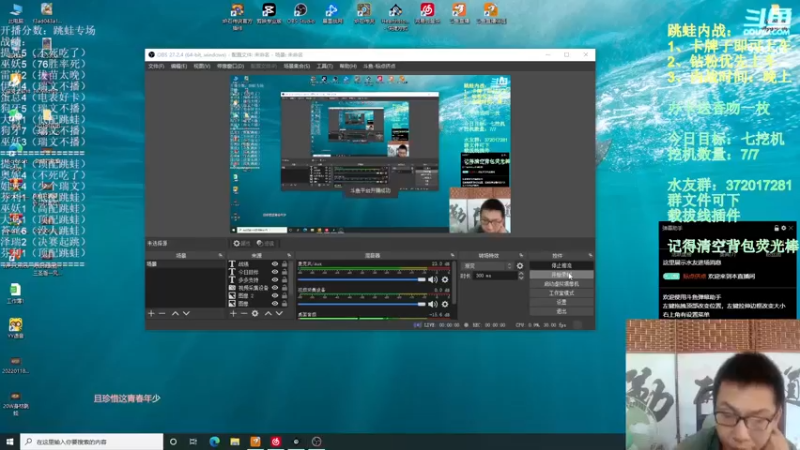This screenshot has height=450, width=800.
Task: Open File Explorer from the taskbar
Action: [235, 442]
